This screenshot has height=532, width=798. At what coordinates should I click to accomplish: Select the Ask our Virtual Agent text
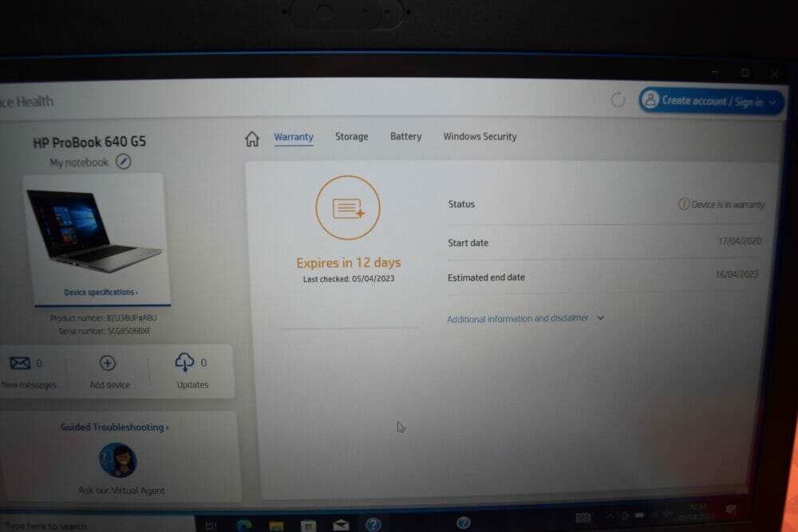[x=121, y=491]
